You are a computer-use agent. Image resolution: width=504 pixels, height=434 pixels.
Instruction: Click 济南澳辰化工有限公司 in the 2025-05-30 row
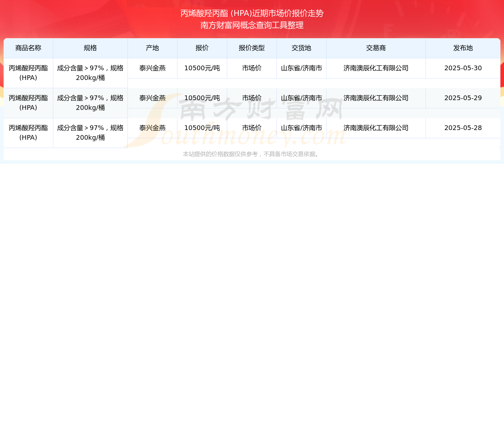376,68
